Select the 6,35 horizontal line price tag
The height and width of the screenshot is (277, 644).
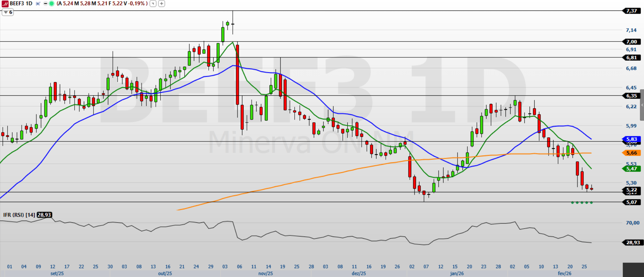point(632,96)
